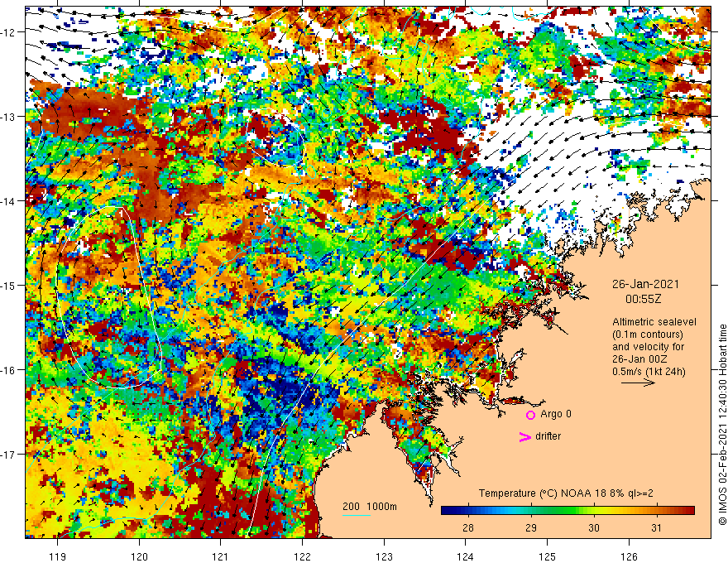Click the longitude axis label 120
Viewport: 728px width, 563px height.
coord(139,556)
